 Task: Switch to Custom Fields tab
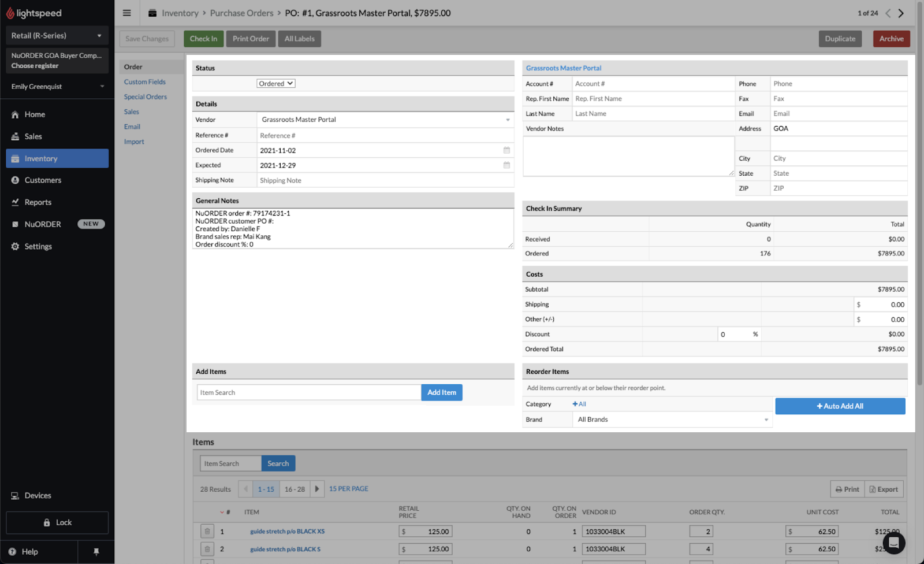click(x=144, y=82)
